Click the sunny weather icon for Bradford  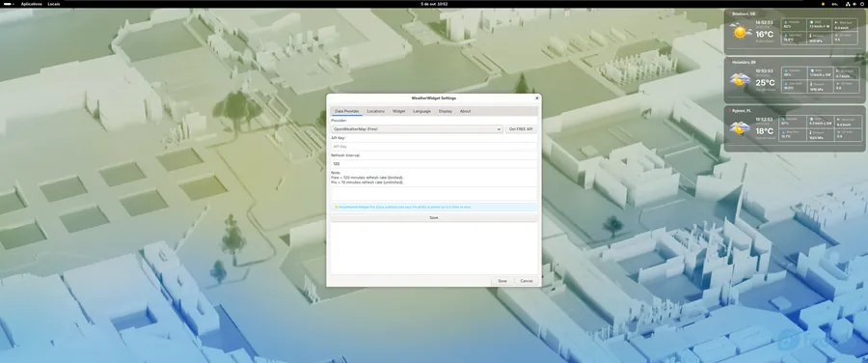click(x=740, y=32)
